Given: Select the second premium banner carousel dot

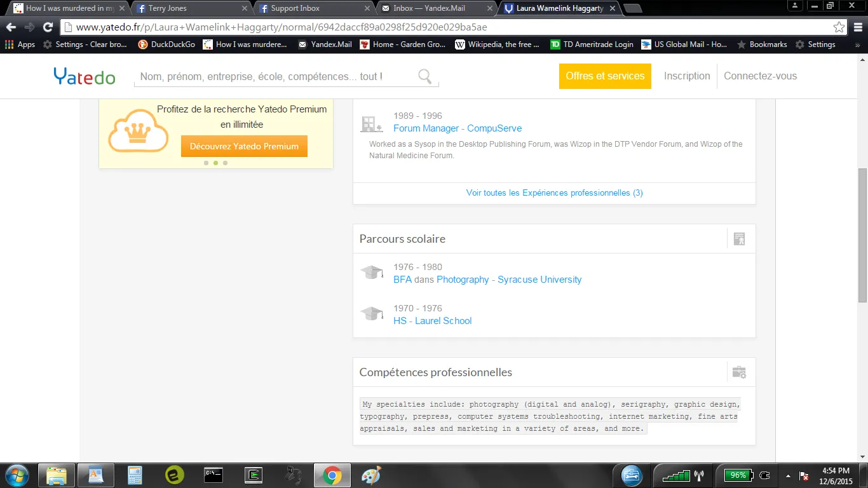Looking at the screenshot, I should click(215, 163).
